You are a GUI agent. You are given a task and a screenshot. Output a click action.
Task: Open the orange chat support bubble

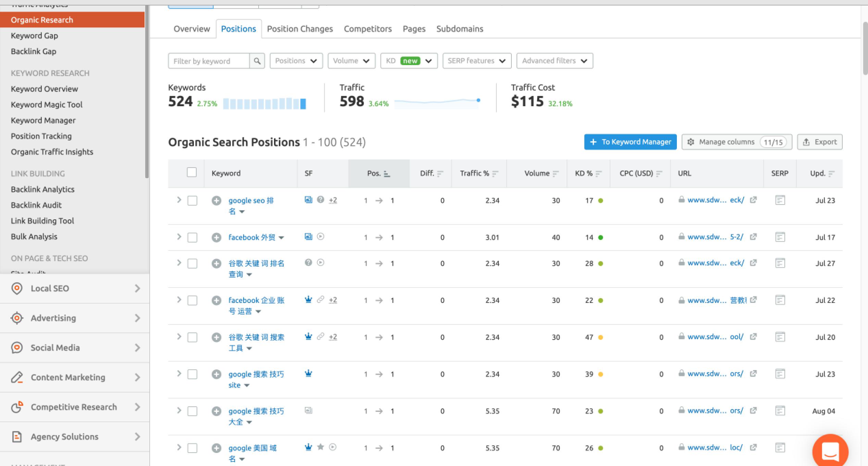[830, 451]
